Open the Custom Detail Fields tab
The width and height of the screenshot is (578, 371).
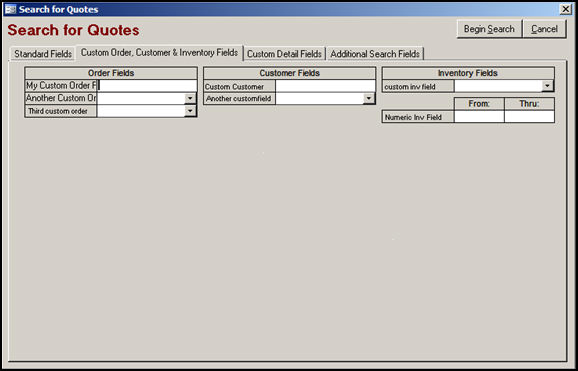tap(284, 54)
